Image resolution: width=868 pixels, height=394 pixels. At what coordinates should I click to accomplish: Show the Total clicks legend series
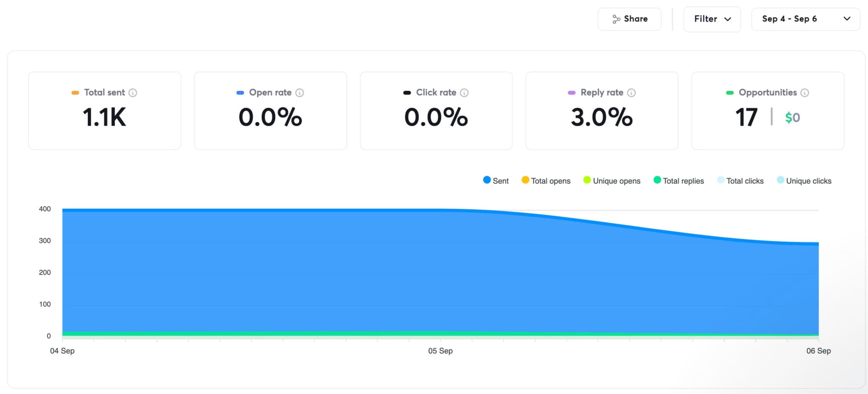coord(740,181)
